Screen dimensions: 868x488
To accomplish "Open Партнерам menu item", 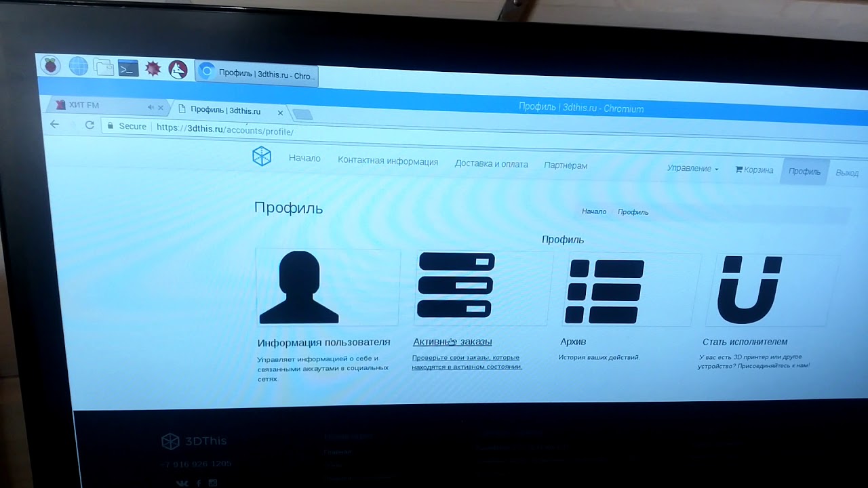I will 566,165.
